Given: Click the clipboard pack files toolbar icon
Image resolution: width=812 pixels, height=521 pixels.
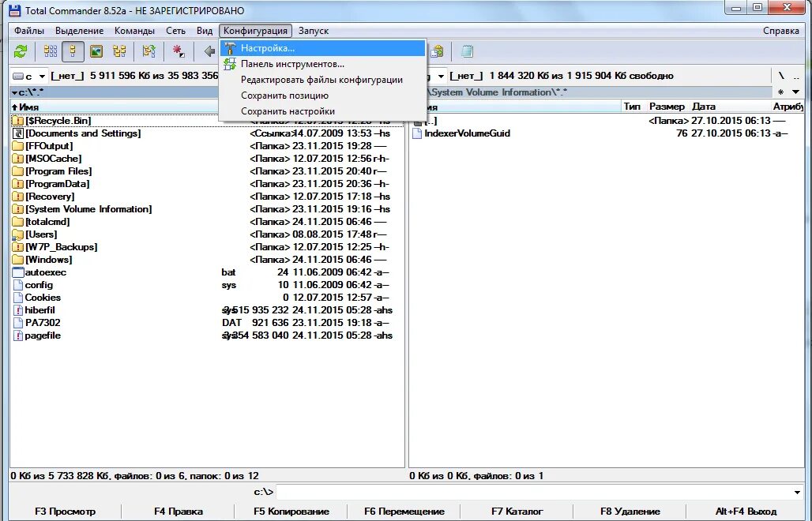Looking at the screenshot, I should 438,51.
